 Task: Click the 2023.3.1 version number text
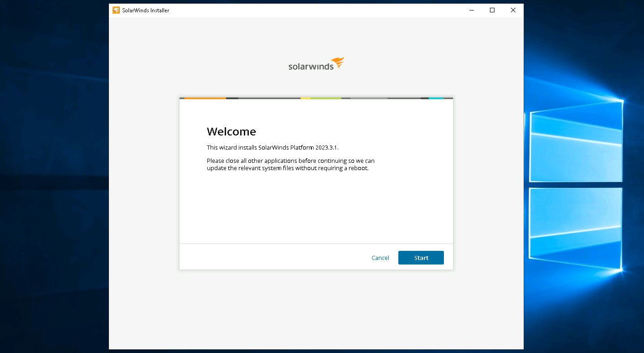(x=326, y=147)
